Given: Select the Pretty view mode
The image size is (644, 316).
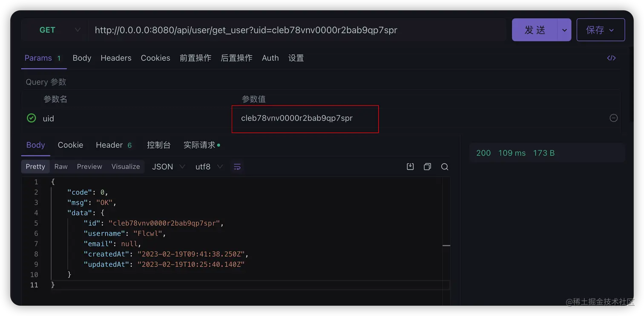Looking at the screenshot, I should [x=35, y=167].
